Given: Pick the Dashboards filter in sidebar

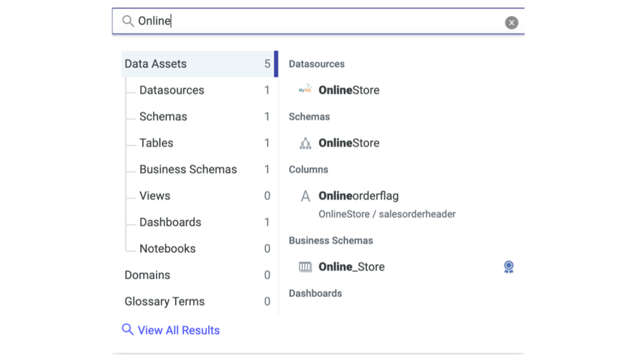Looking at the screenshot, I should [x=170, y=222].
